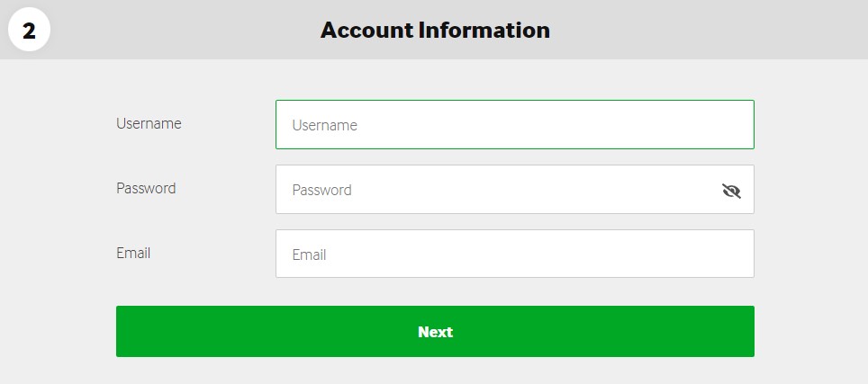Screen dimensions: 868x384
Task: Click the Username label text
Action: click(149, 123)
